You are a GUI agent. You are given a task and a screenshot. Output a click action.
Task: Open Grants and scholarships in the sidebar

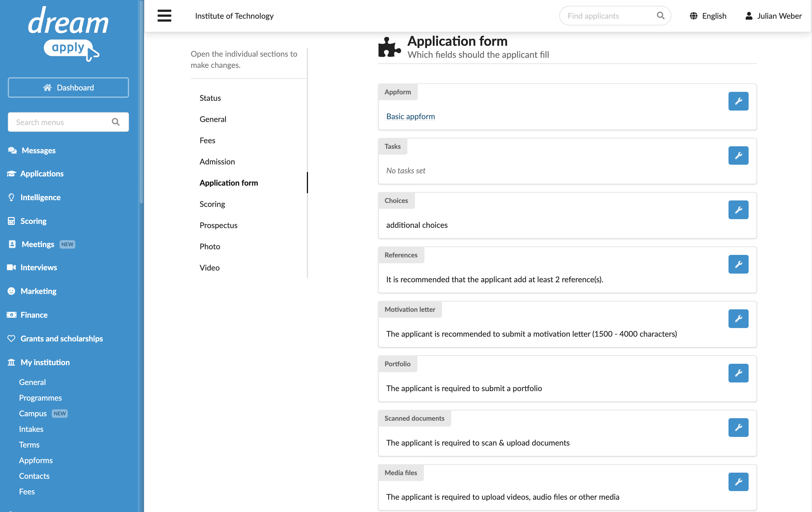pos(62,338)
